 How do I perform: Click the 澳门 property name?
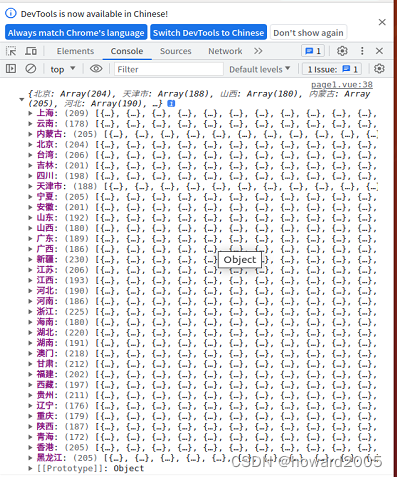(x=45, y=354)
